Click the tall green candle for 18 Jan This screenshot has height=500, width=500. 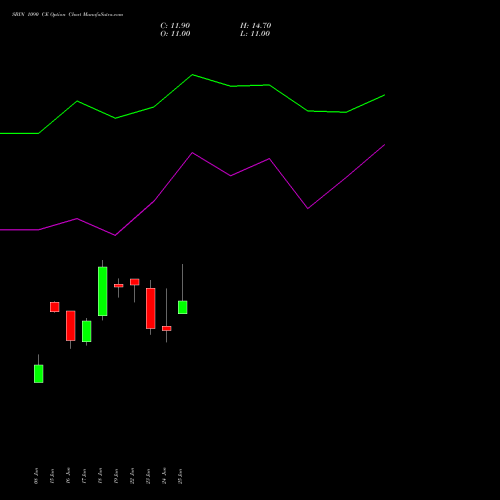coord(103,291)
